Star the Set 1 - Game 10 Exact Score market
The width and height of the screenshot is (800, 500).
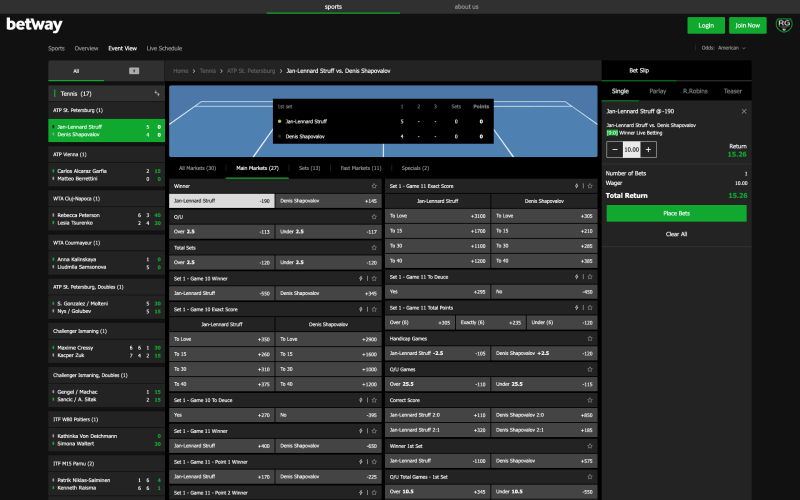[374, 309]
